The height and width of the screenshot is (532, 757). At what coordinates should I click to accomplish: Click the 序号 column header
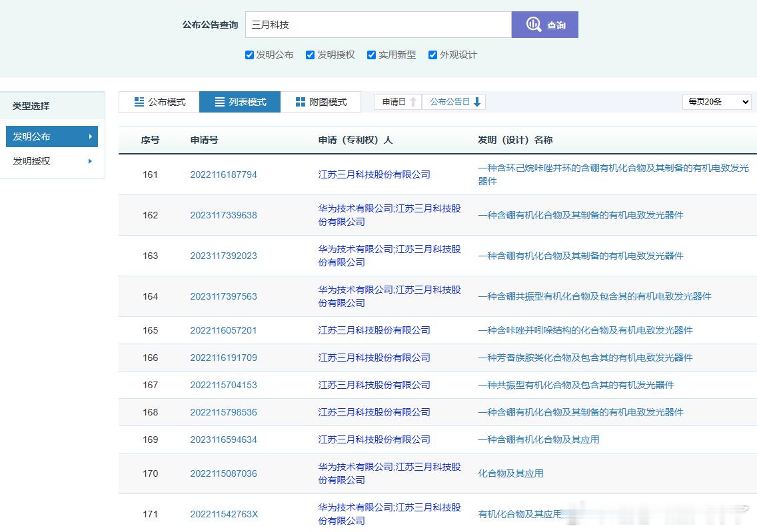tap(150, 140)
